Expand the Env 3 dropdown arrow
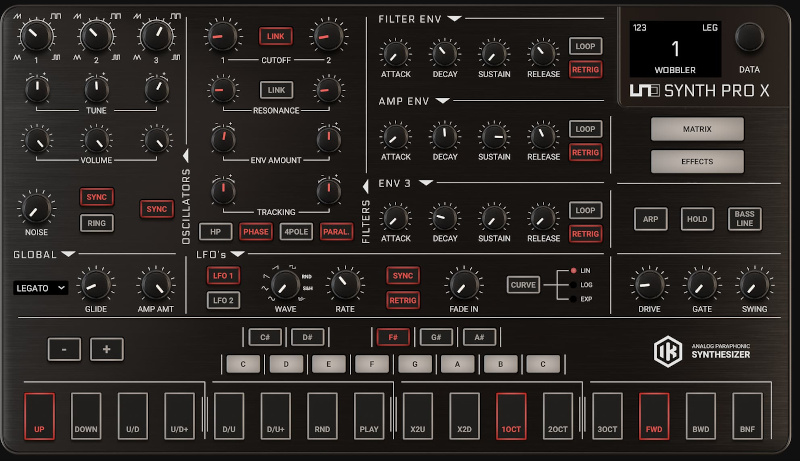 pyautogui.click(x=426, y=183)
